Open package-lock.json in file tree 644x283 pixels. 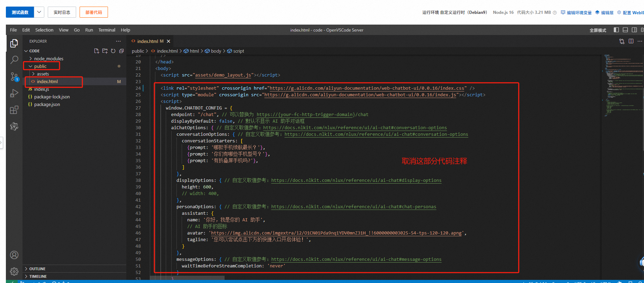click(52, 97)
